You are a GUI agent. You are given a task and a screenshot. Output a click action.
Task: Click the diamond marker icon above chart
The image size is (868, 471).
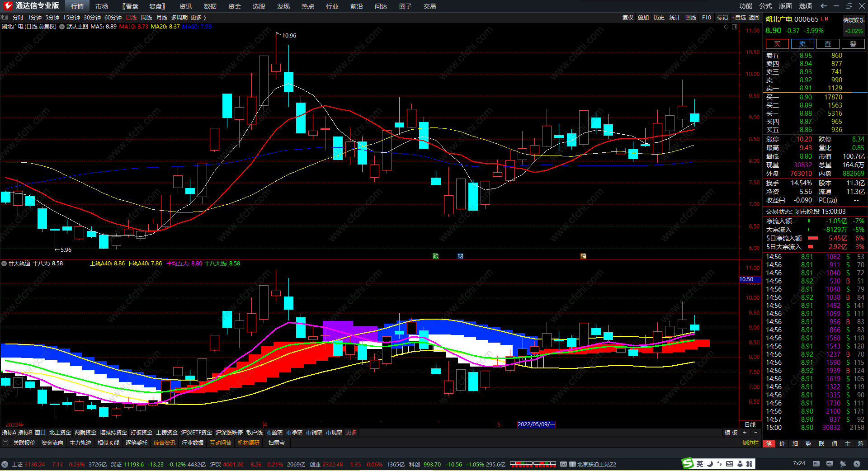(x=726, y=27)
